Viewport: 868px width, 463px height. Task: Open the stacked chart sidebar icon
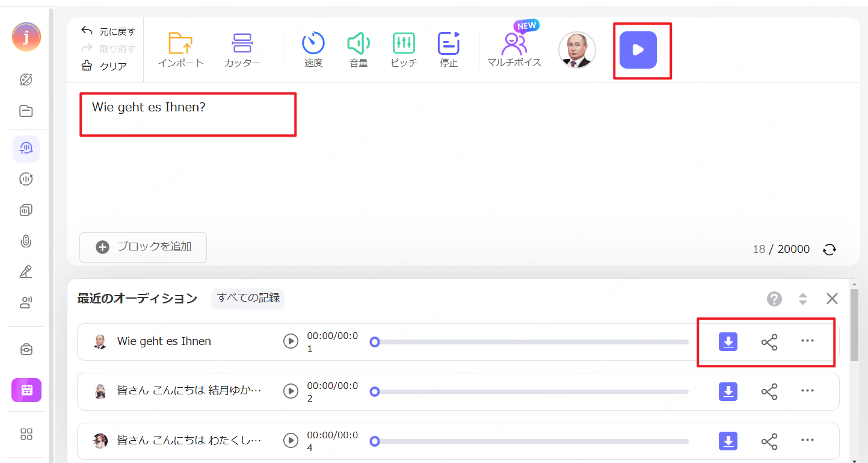click(x=26, y=210)
